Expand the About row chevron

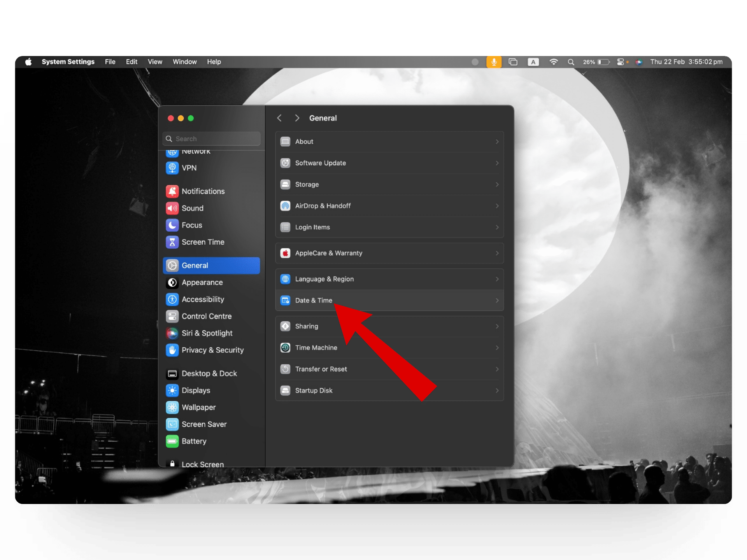[497, 142]
